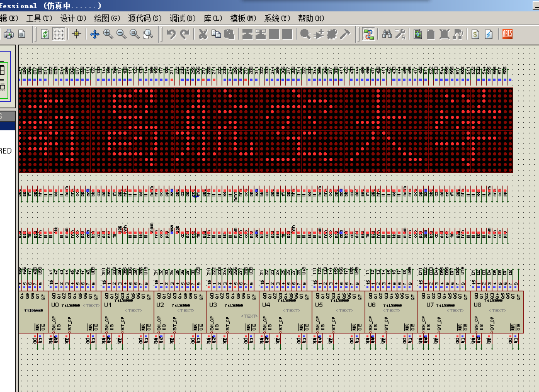Select the U3 74LS595 chip
Screen dimensions: 539x392
tap(234, 312)
